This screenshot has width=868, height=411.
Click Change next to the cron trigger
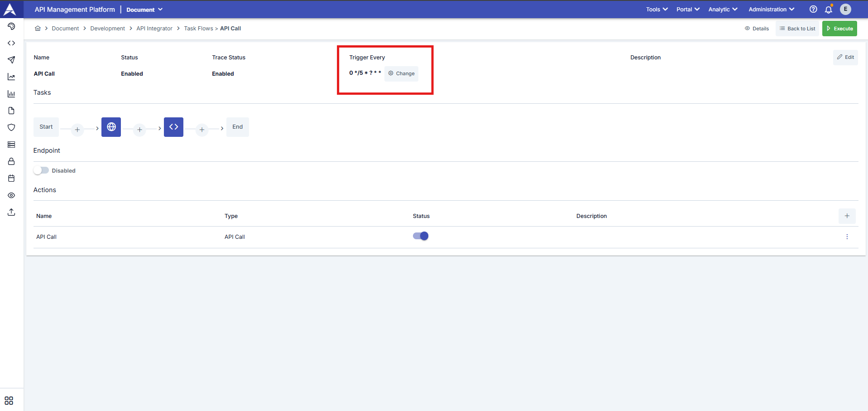point(401,73)
